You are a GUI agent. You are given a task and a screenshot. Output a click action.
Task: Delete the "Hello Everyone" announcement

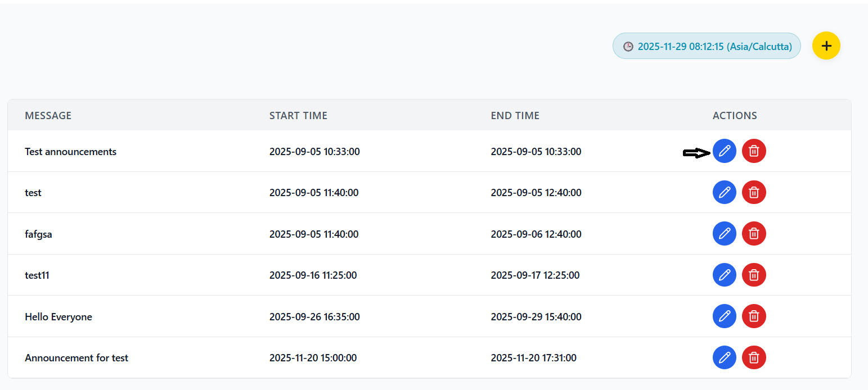coord(754,316)
